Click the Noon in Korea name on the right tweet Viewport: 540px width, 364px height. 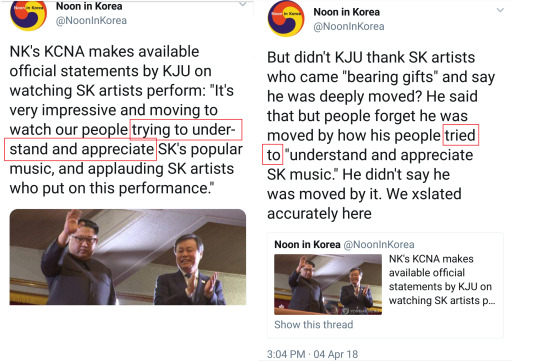(x=346, y=12)
